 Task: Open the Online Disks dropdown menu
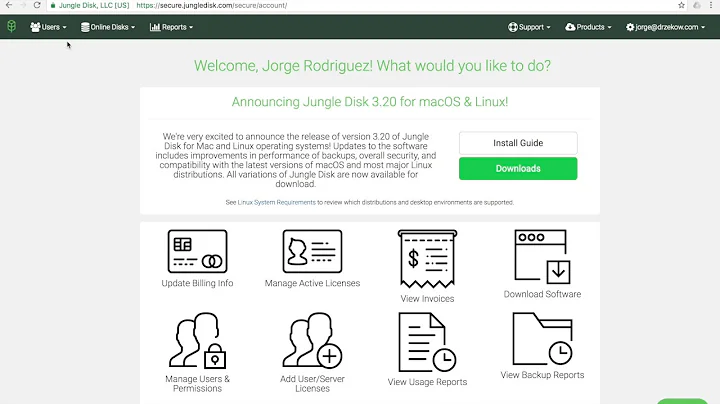click(x=108, y=27)
